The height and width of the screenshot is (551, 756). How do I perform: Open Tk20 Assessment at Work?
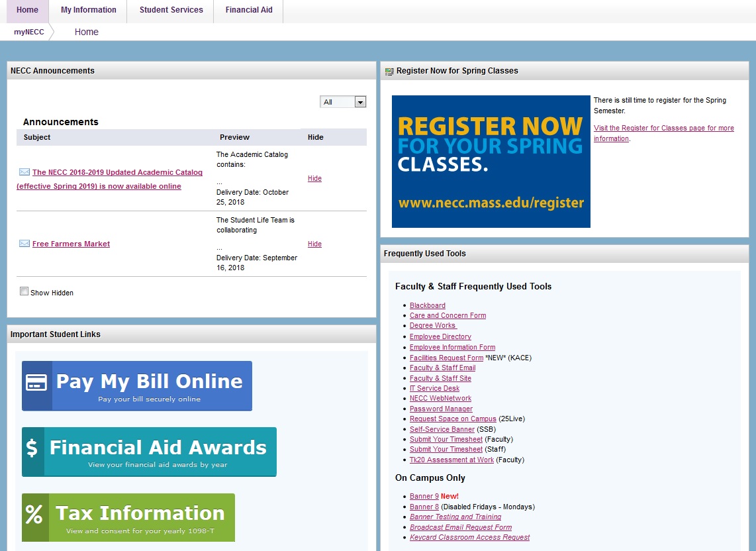coord(451,460)
